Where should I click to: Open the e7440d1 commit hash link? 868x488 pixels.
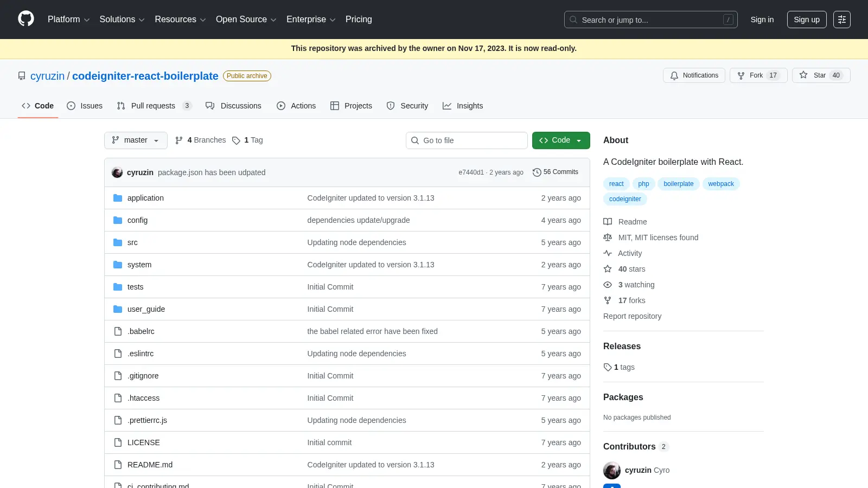point(471,172)
